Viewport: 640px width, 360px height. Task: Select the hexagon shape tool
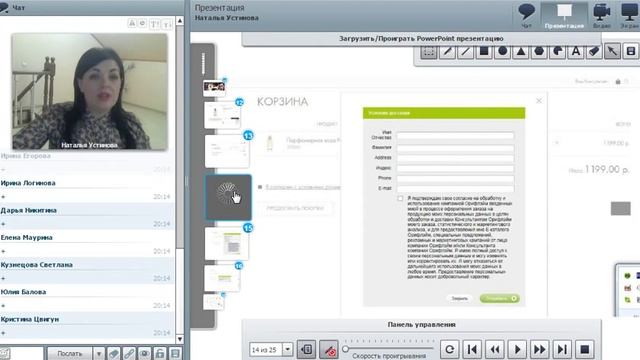tap(539, 52)
